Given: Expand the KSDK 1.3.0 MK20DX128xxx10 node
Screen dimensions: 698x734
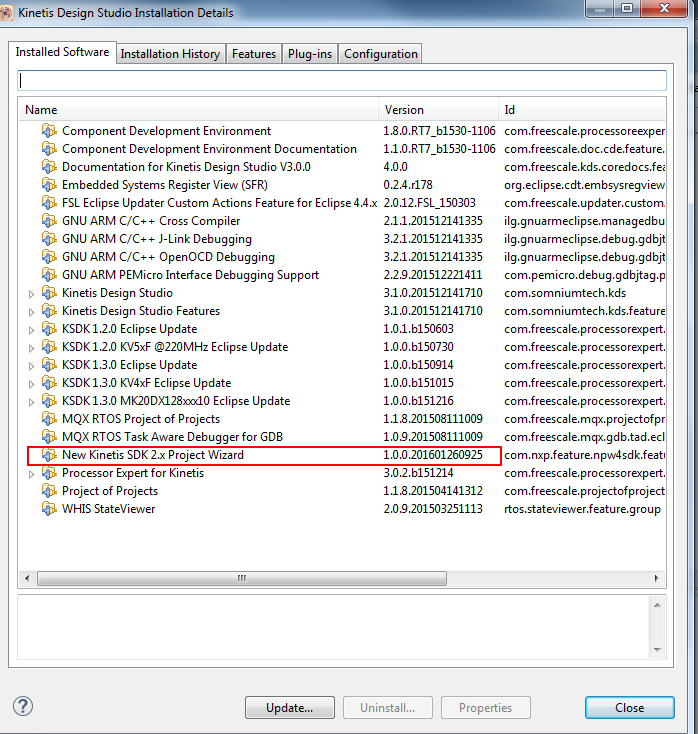Looking at the screenshot, I should tap(31, 402).
